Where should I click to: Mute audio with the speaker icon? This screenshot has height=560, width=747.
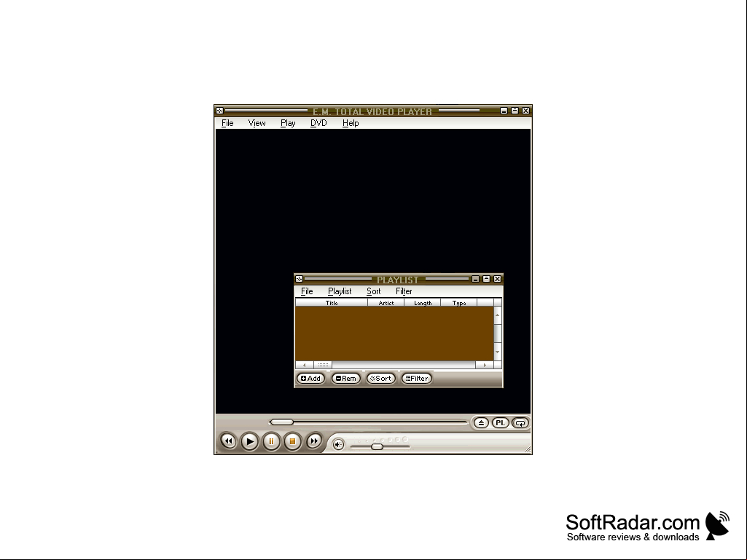[338, 445]
